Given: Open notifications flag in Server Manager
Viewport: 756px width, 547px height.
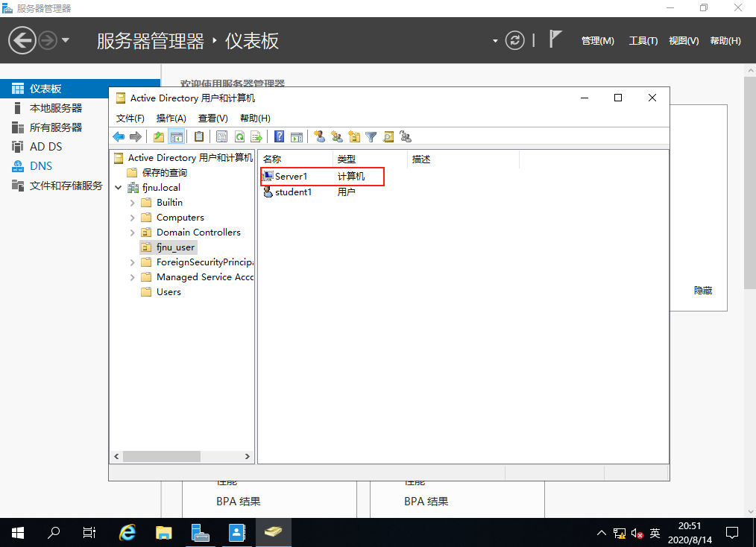Looking at the screenshot, I should 555,39.
